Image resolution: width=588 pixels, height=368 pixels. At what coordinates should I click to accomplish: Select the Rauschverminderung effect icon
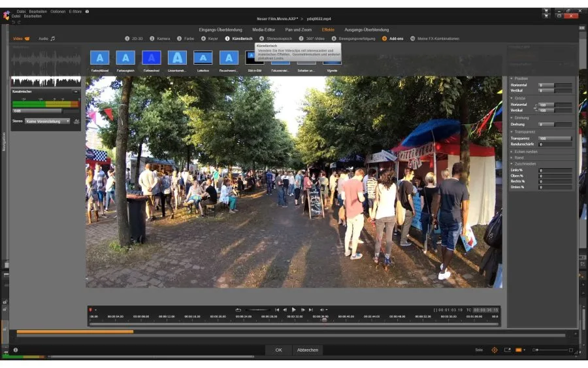pos(229,58)
